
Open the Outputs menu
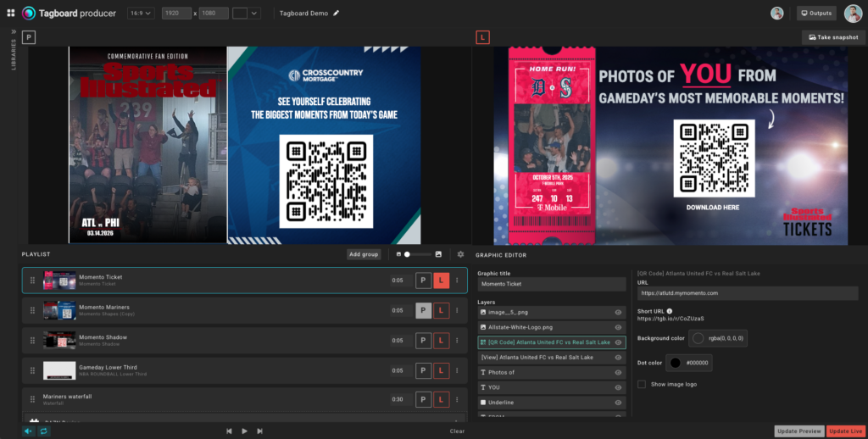point(816,14)
